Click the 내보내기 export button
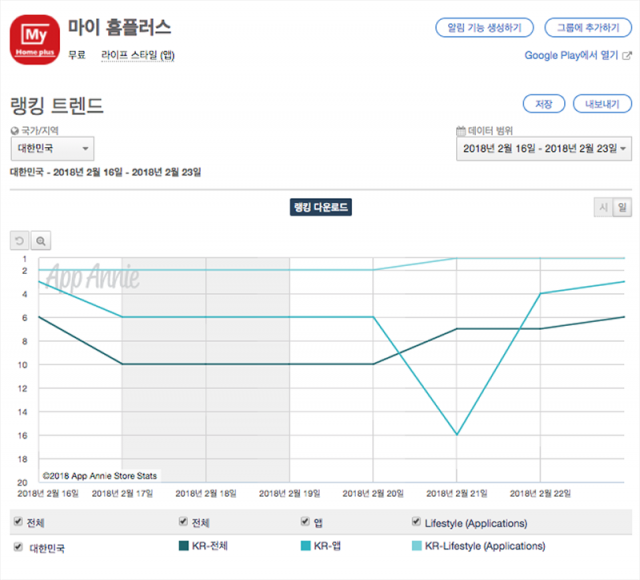Screen dimensions: 640x580 (602, 103)
